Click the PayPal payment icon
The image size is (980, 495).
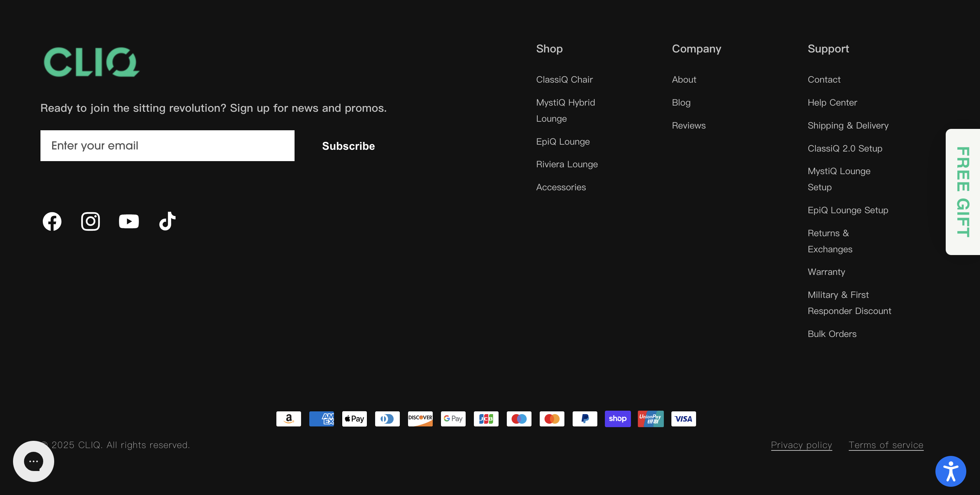(585, 419)
